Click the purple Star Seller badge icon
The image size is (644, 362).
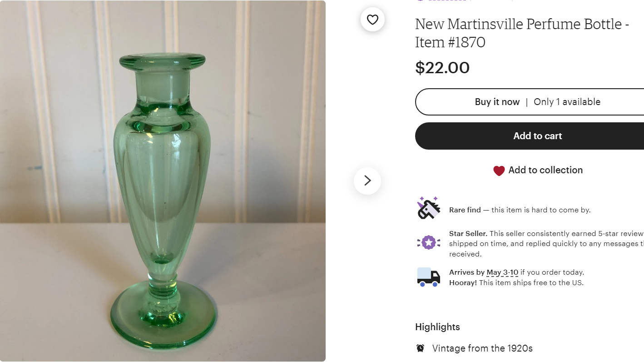[x=428, y=242]
